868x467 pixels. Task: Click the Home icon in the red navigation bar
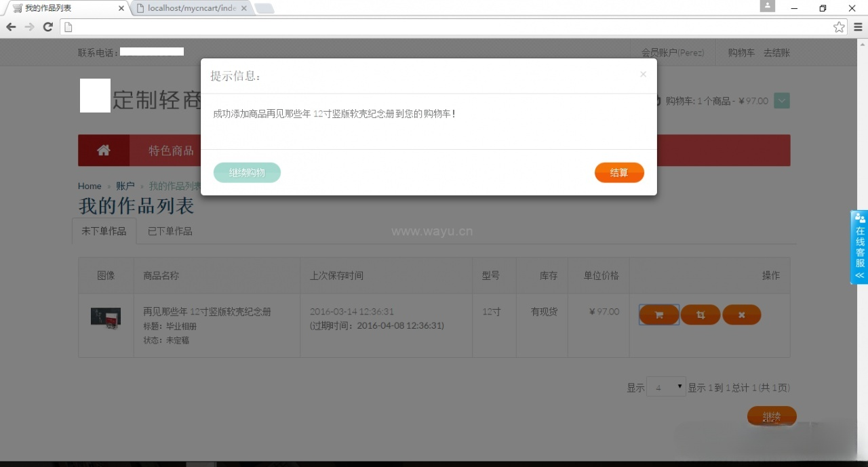click(103, 150)
